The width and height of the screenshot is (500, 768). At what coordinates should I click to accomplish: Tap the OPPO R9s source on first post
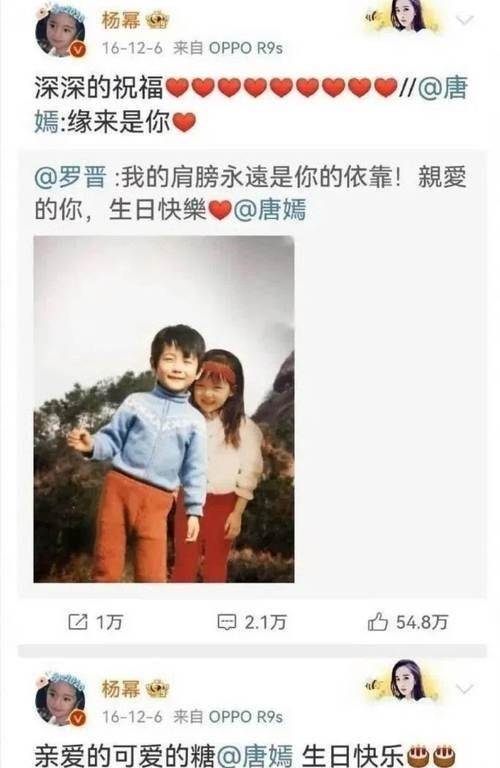[246, 48]
